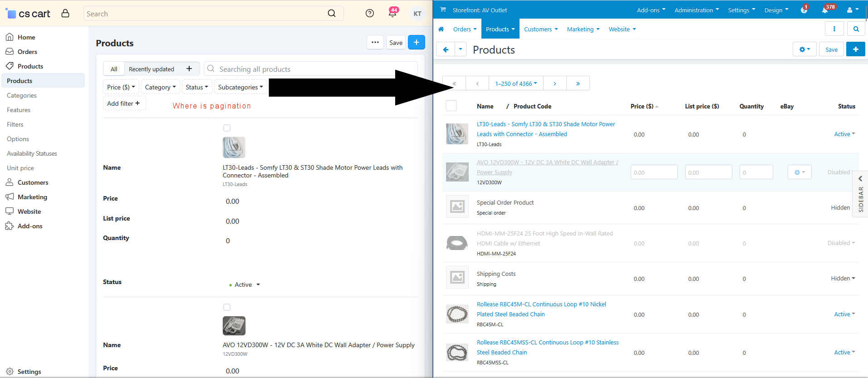Click the CS-Cart logo in left window
This screenshot has height=378, width=868.
pyautogui.click(x=28, y=14)
